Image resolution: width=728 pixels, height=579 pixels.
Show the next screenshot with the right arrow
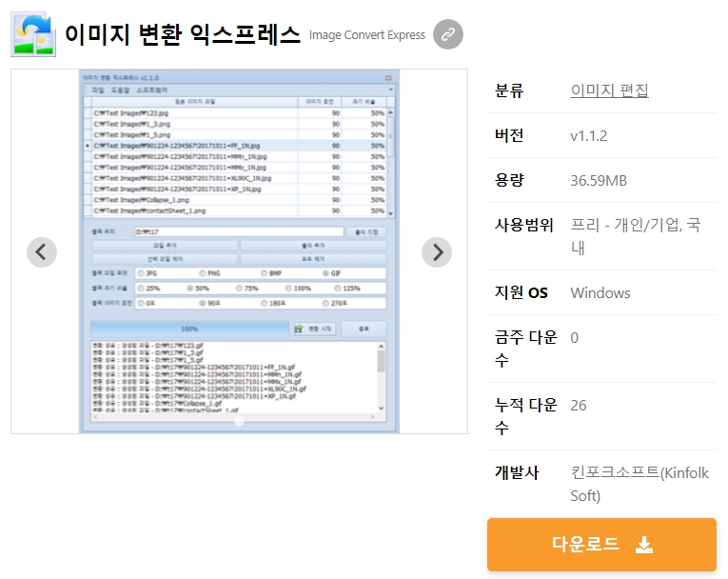[x=437, y=252]
